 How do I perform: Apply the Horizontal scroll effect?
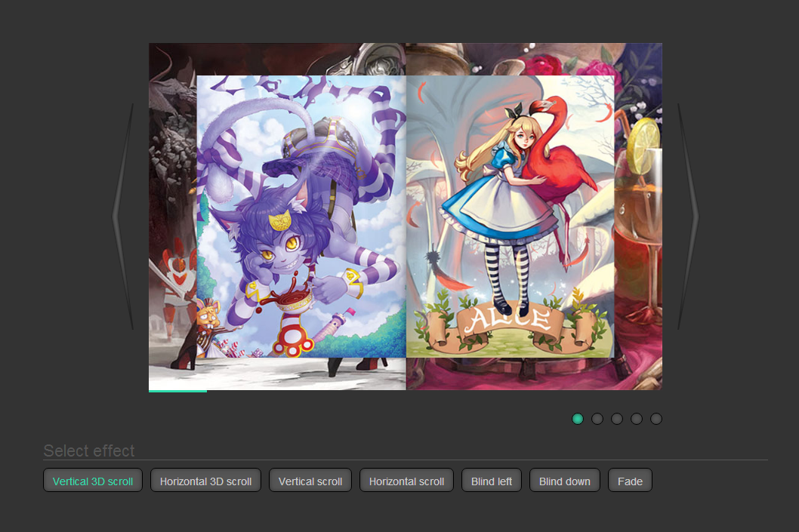406,480
